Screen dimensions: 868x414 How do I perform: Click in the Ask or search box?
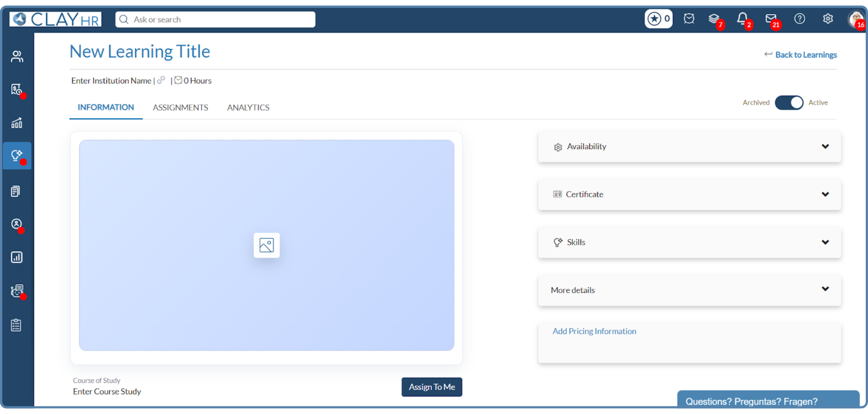(215, 19)
